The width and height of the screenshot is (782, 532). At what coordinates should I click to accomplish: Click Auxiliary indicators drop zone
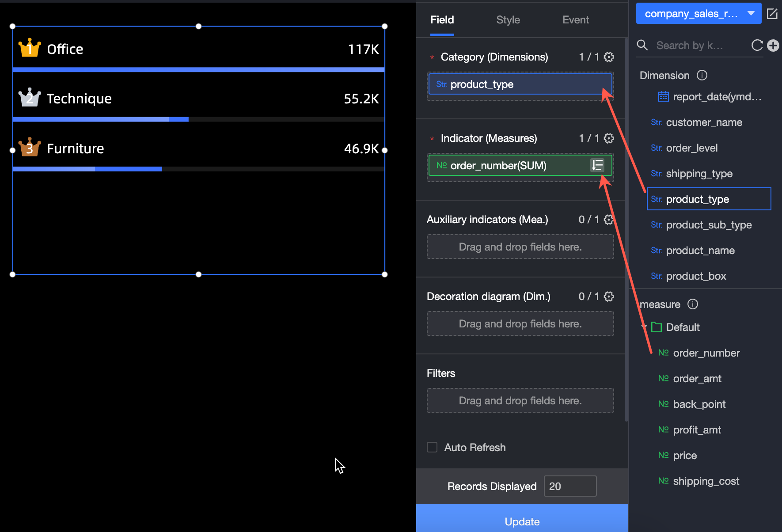(520, 247)
